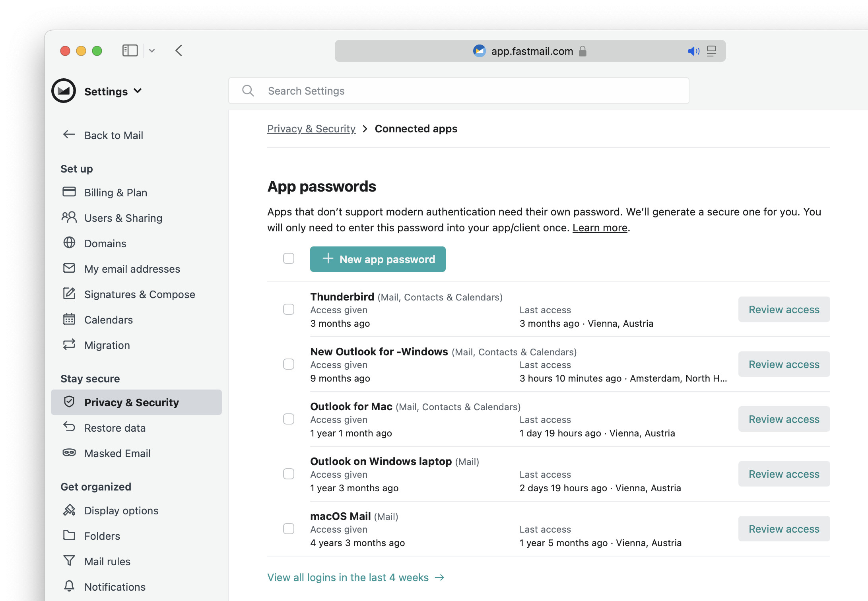
Task: Tick the select-all app passwords checkbox
Action: [289, 258]
